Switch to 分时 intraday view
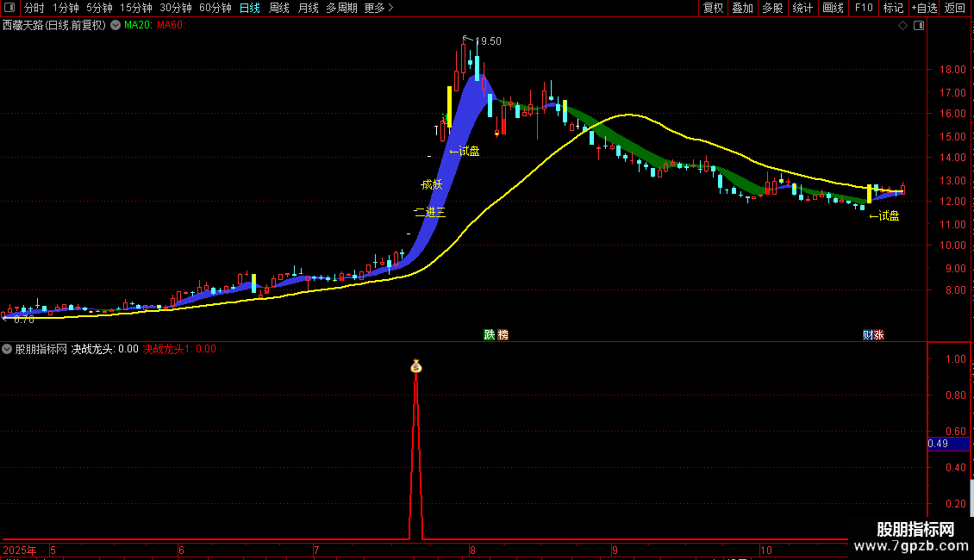 point(34,8)
